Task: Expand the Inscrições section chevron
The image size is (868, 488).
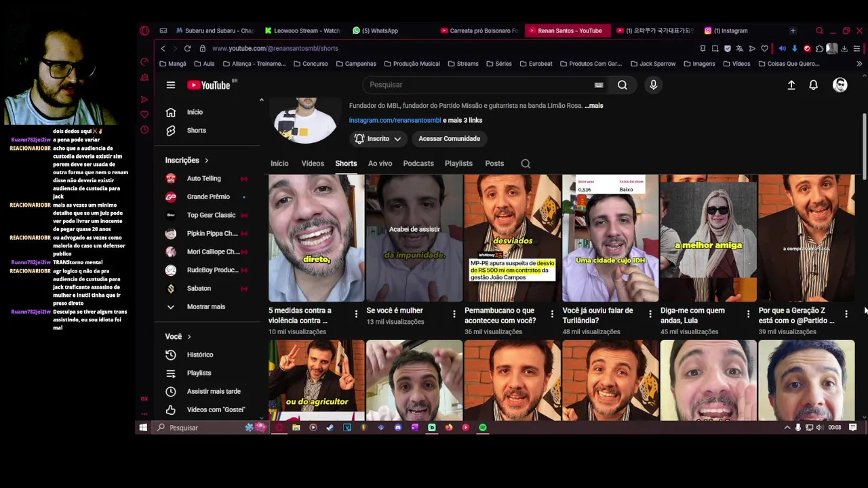Action: (206, 161)
